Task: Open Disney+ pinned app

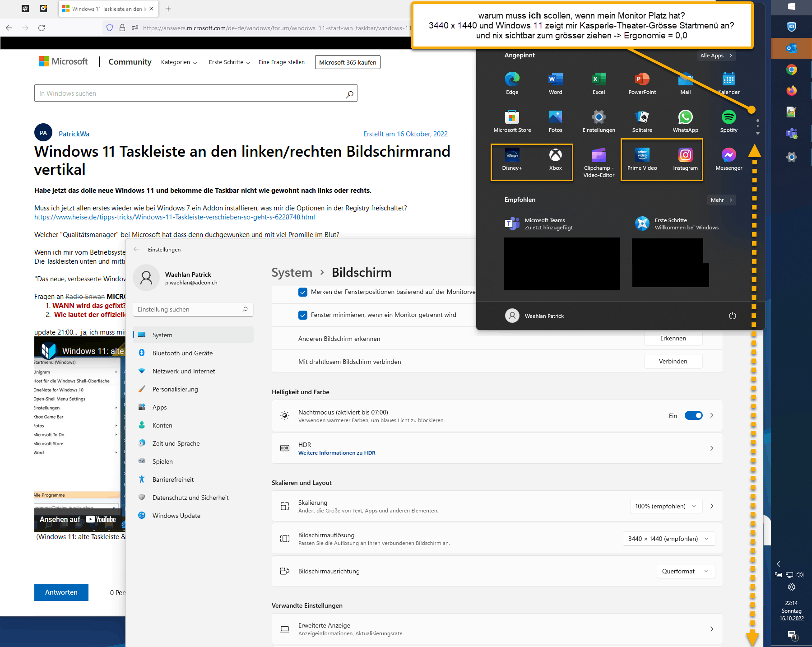Action: click(x=512, y=159)
